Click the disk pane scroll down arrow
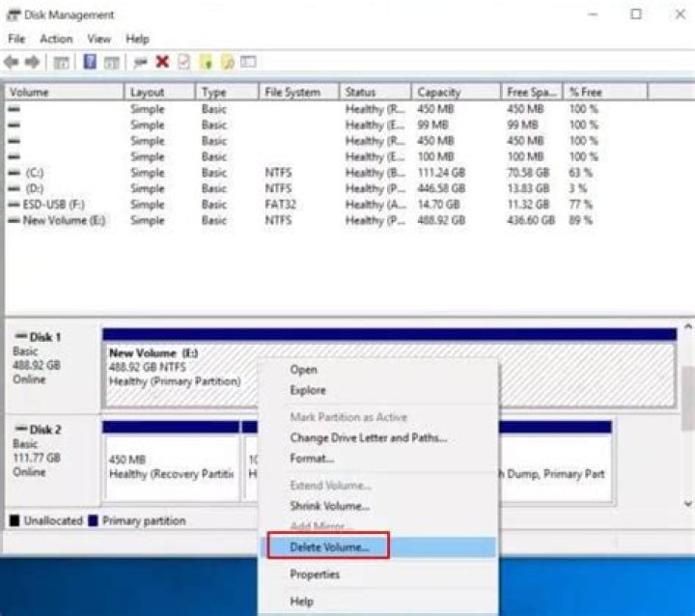The image size is (695, 616). tap(688, 504)
